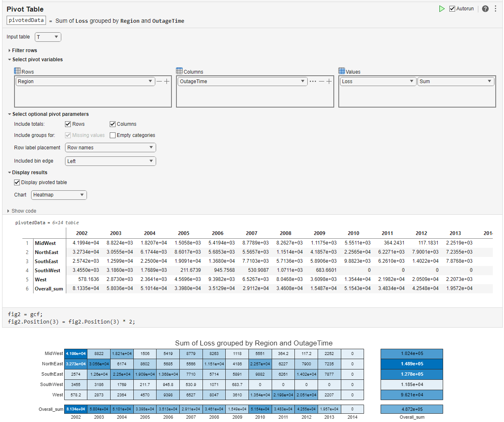Viewport: 504px width, 422px height.
Task: Click the Columns panel table grid icon
Action: pos(180,71)
